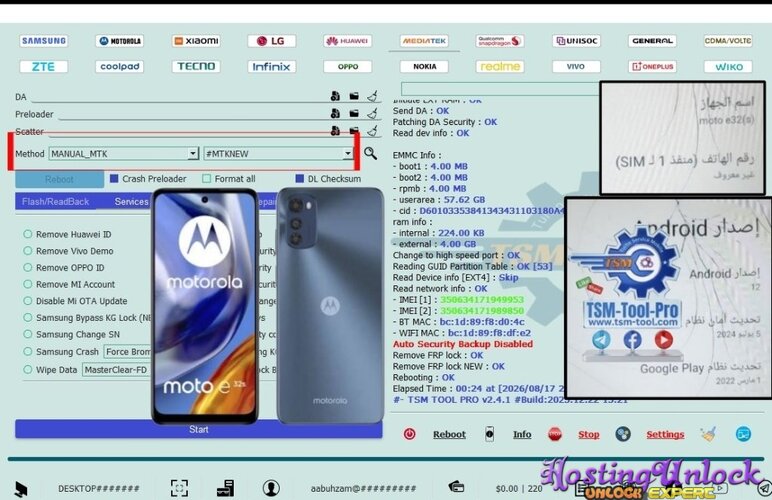This screenshot has width=772, height=500.
Task: Open the MediaTek tab
Action: pyautogui.click(x=424, y=41)
